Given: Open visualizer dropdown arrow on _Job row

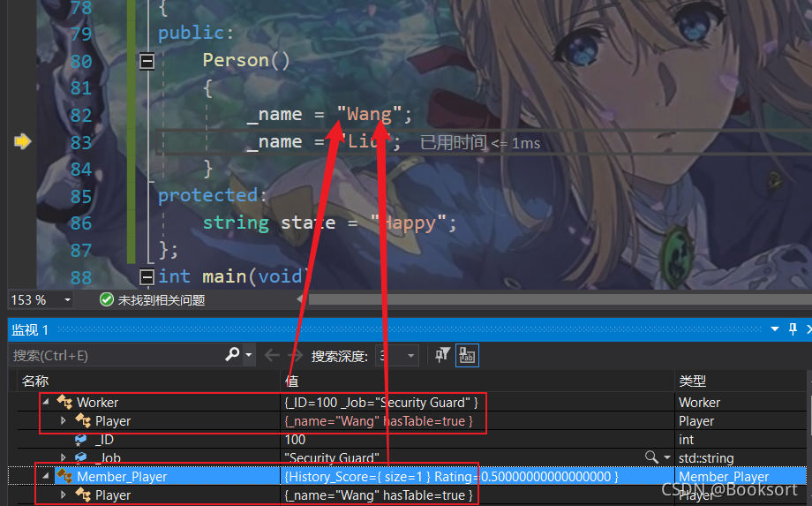Looking at the screenshot, I should tap(667, 457).
